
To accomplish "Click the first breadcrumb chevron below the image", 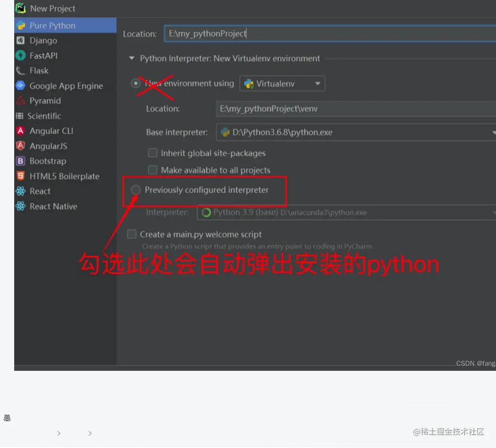I will (x=59, y=433).
